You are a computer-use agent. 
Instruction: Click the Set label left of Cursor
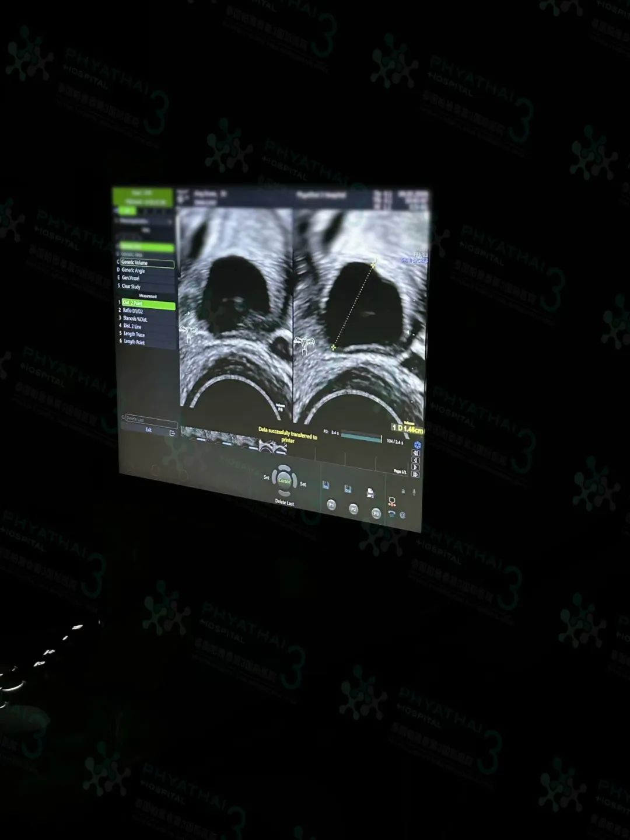pos(267,477)
